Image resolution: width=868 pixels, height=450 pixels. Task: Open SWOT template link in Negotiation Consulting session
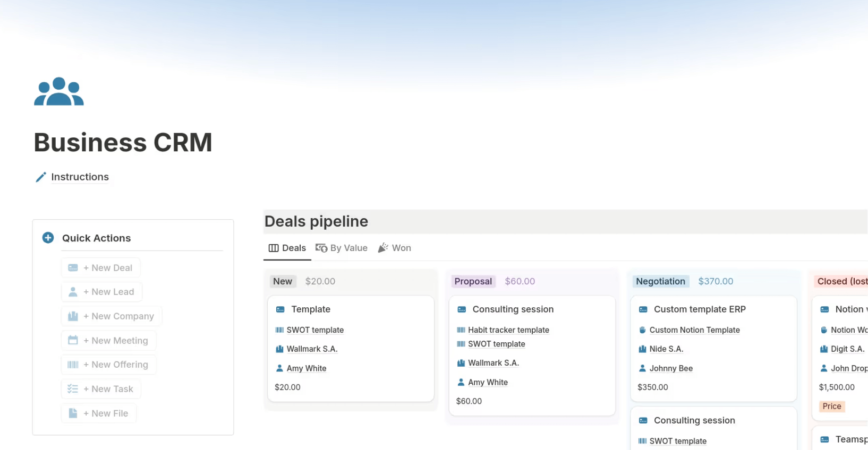click(678, 441)
